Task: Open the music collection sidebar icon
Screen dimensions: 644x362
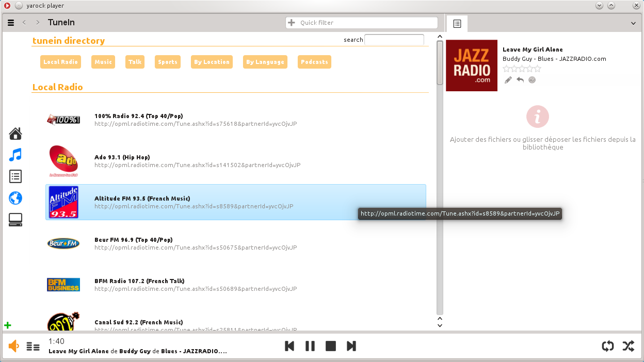Action: click(x=15, y=155)
